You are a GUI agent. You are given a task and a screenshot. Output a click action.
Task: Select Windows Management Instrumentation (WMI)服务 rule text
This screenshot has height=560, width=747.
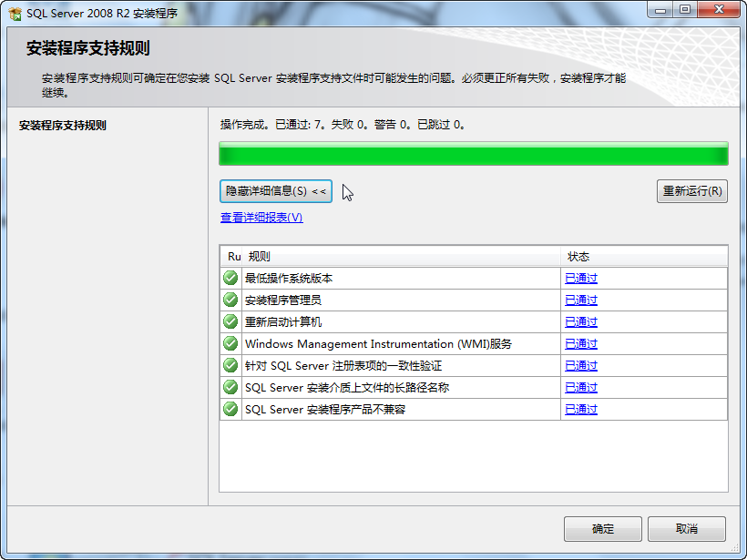378,344
